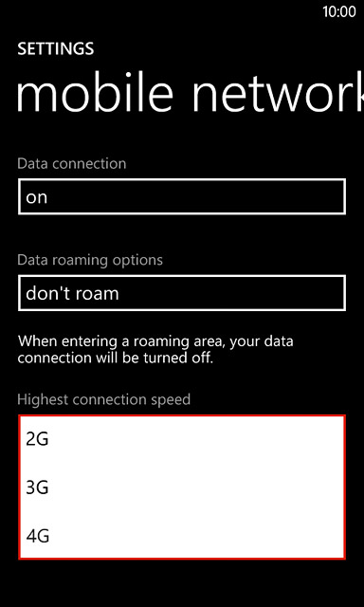Tap the word on inside Data connection box
364x607 pixels.
[x=36, y=197]
